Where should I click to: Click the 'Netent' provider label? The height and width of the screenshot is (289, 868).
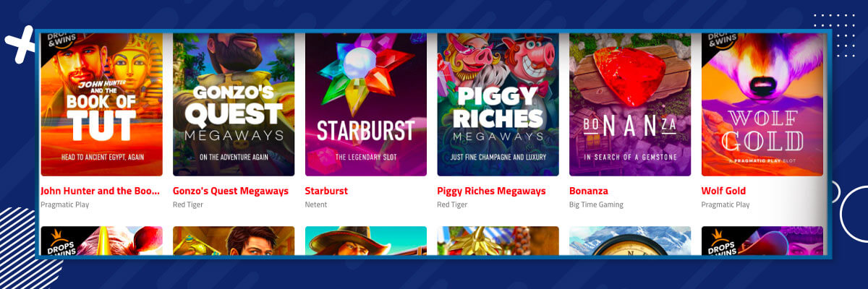pos(316,205)
